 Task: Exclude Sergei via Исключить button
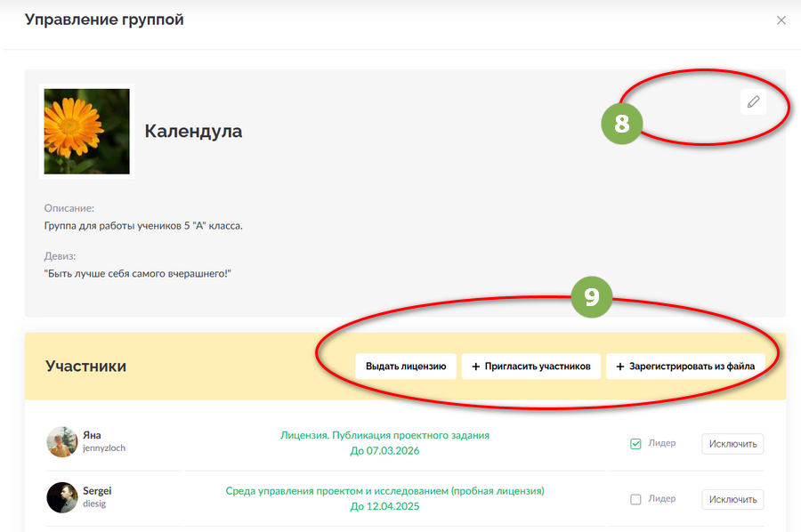tap(732, 499)
